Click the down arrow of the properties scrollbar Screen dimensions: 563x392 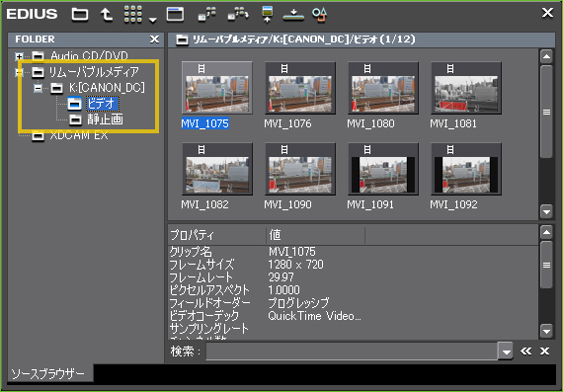point(546,330)
